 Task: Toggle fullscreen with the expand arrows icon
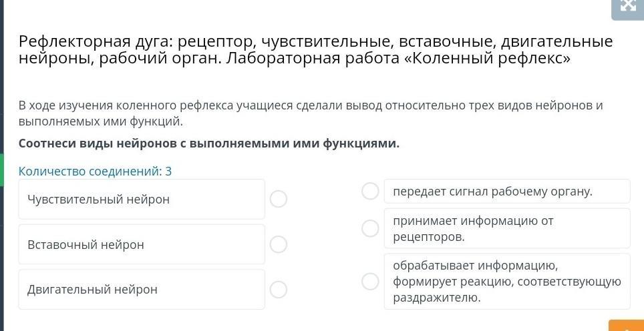click(628, 5)
